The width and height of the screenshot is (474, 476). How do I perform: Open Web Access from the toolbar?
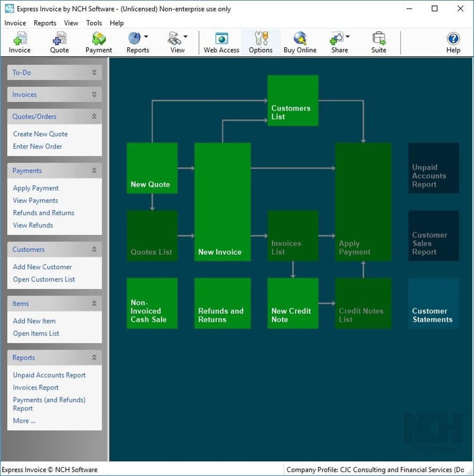221,42
